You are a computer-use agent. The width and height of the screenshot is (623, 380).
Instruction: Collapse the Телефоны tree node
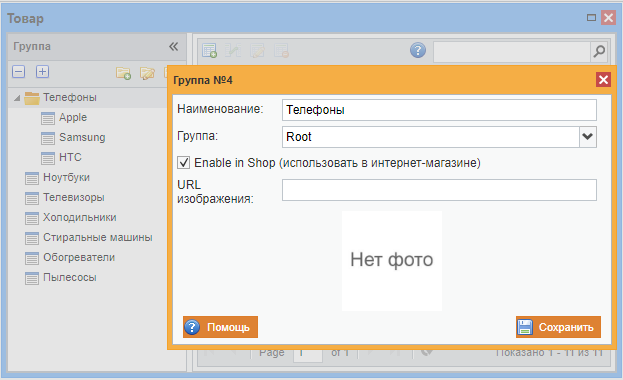17,98
